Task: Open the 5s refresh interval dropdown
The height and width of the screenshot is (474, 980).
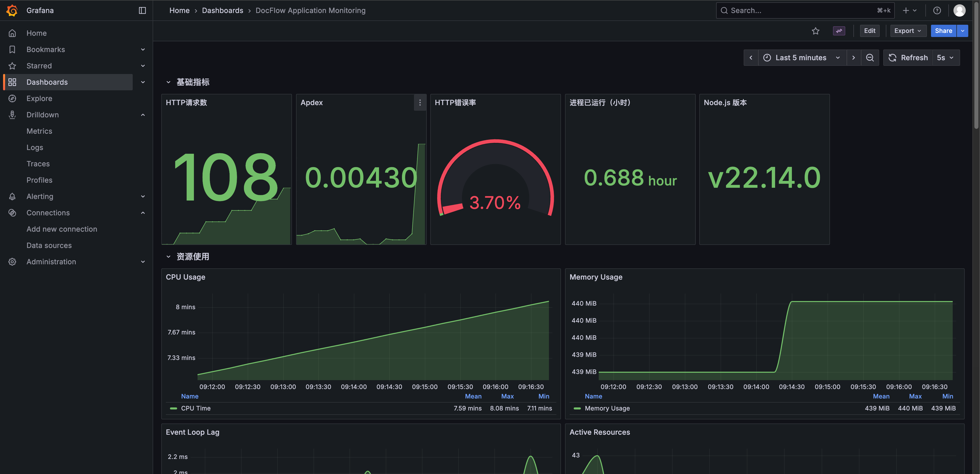Action: 945,58
